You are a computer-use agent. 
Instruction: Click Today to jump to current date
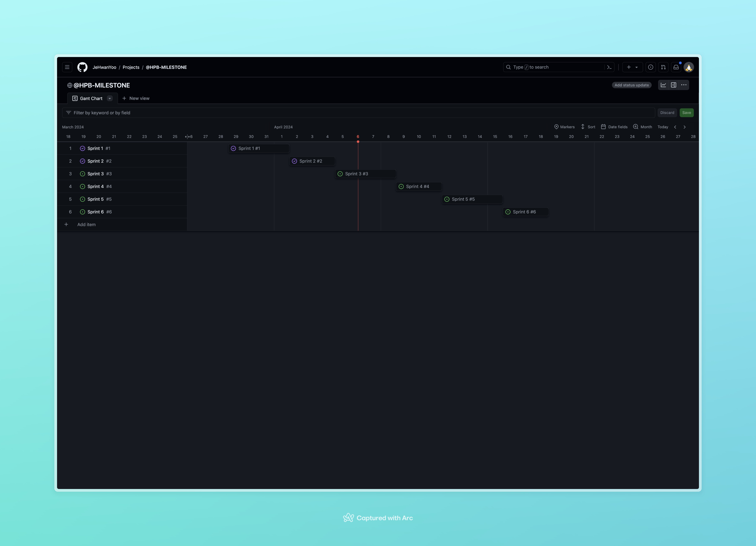pos(663,127)
